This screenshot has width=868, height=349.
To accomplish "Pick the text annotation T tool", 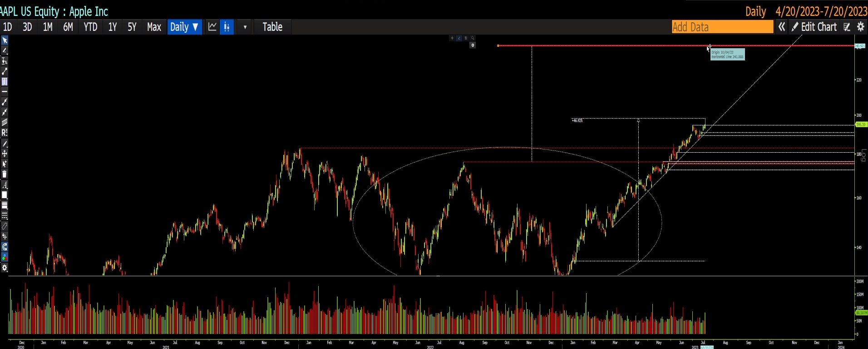I will tap(5, 82).
